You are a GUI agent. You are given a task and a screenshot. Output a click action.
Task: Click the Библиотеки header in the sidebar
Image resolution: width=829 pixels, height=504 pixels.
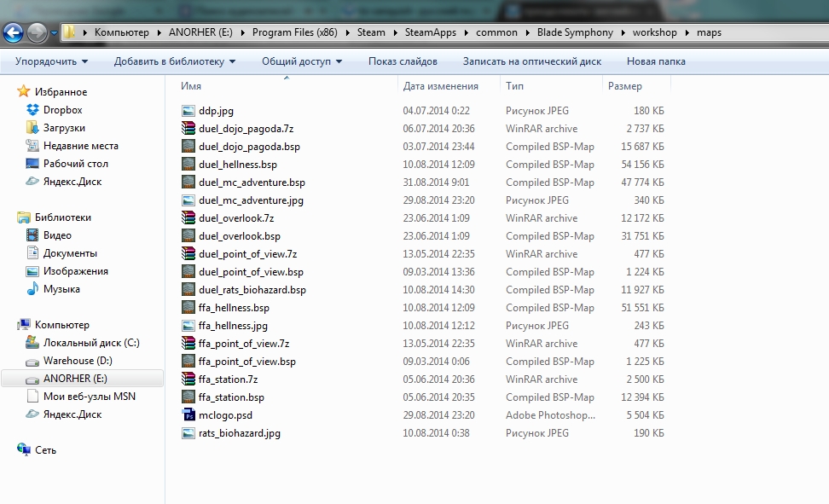point(63,217)
